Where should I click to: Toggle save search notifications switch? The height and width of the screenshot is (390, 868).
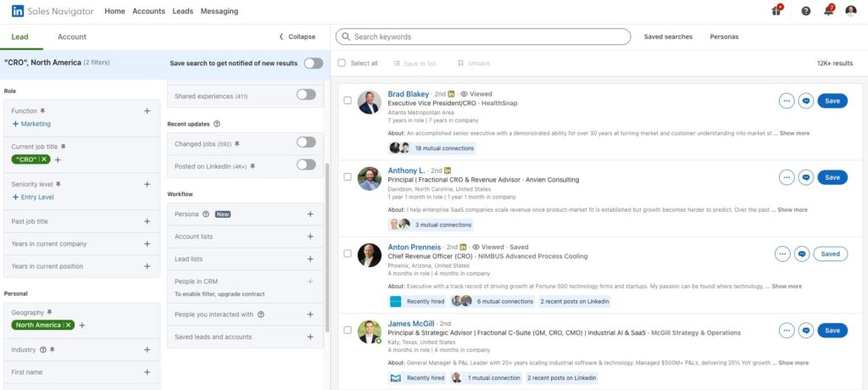314,63
